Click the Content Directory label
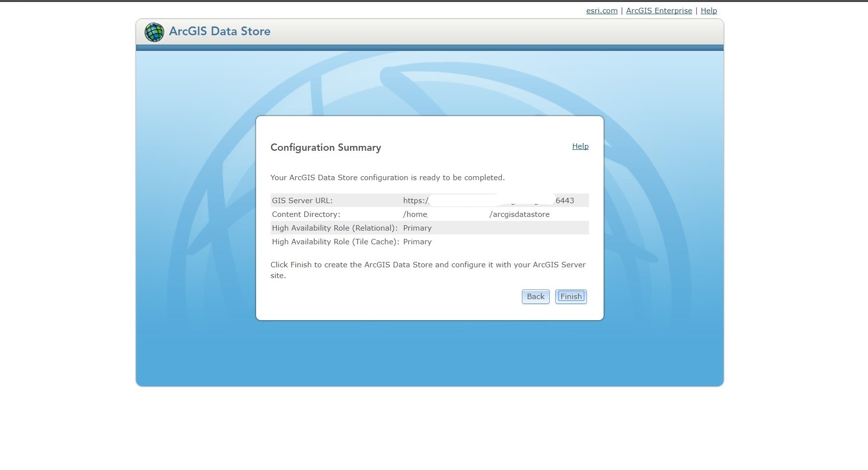Screen dimensions: 868x470 click(x=306, y=214)
